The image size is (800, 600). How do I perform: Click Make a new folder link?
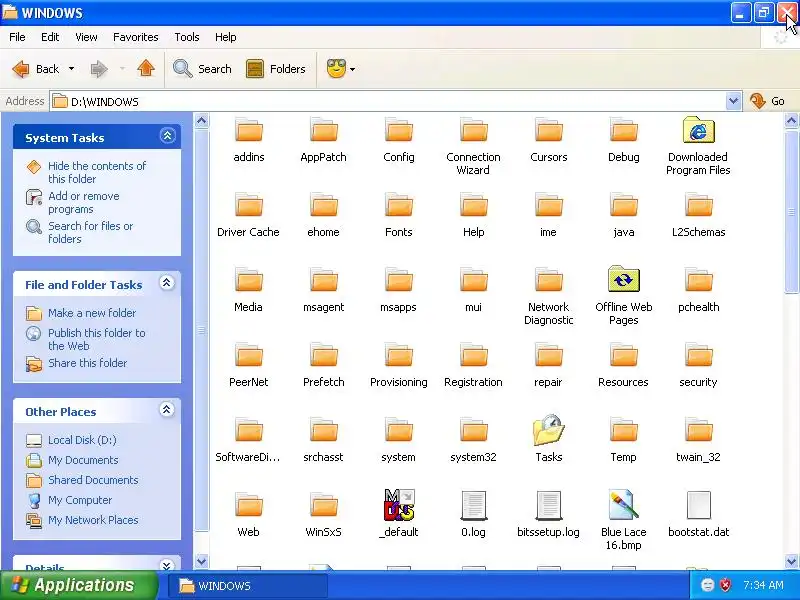click(92, 313)
